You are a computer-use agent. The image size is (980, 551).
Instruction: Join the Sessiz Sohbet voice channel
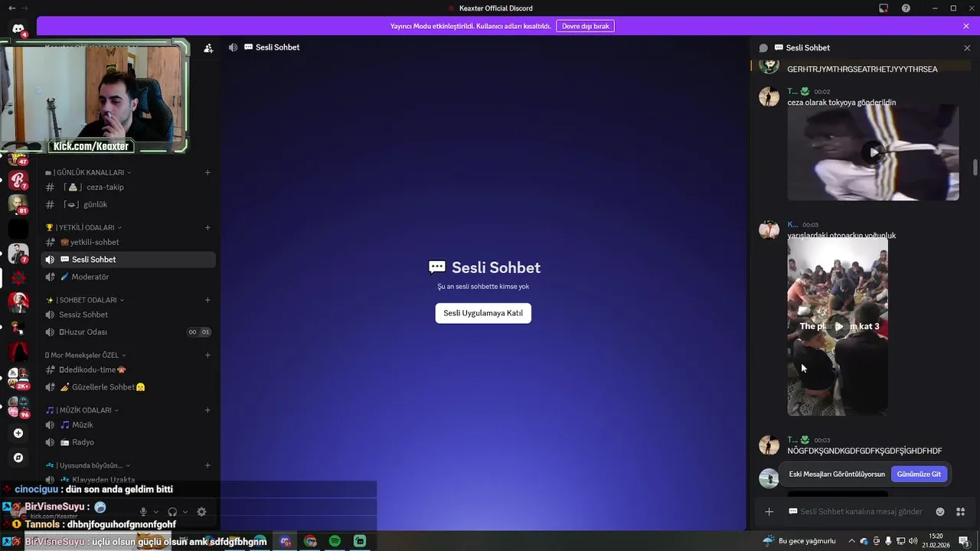coord(129,315)
